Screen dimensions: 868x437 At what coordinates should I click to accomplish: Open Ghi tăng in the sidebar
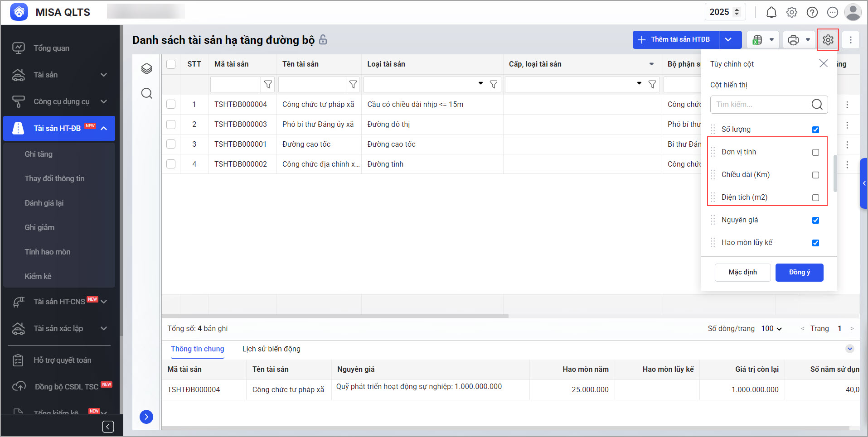pyautogui.click(x=39, y=154)
